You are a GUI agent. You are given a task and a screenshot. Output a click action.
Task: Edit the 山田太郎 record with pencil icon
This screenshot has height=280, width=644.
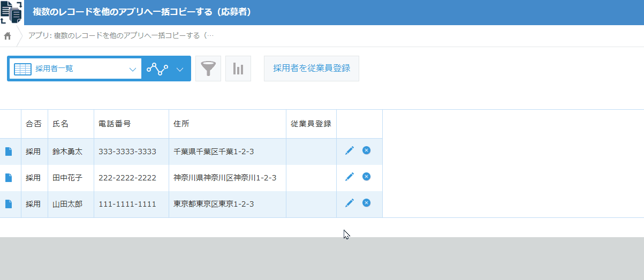(350, 203)
